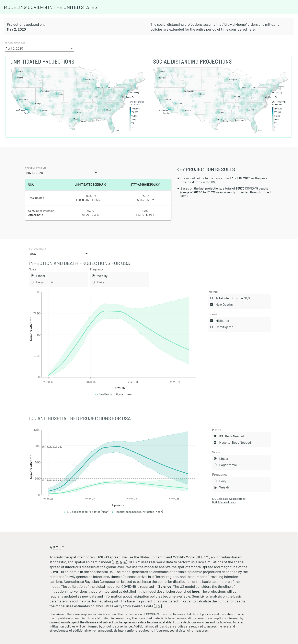
Task: Click Hospital beds needed legend marker icon
Action: click(113, 512)
